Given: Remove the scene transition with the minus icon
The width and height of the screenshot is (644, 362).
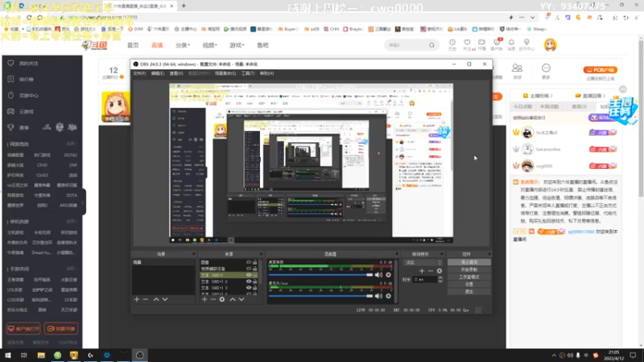Looking at the screenshot, I should pos(431,271).
